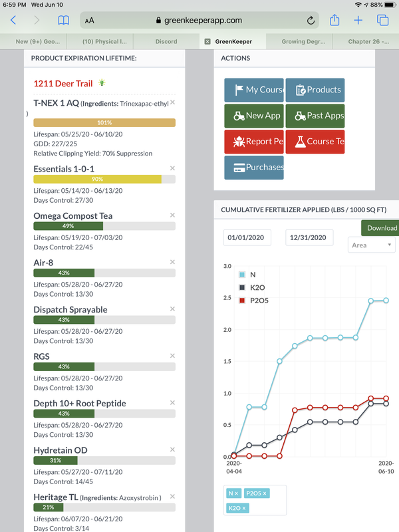Dismiss the T-NEX 1 AQ product

click(x=172, y=102)
